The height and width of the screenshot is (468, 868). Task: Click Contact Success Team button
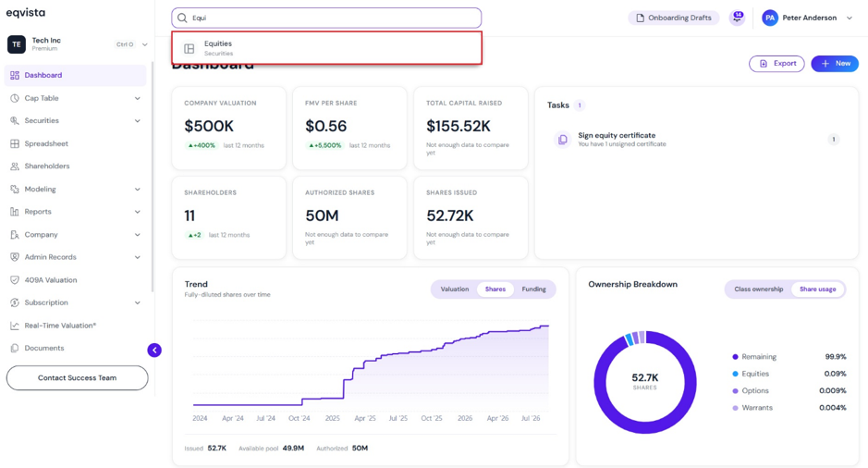click(x=77, y=377)
